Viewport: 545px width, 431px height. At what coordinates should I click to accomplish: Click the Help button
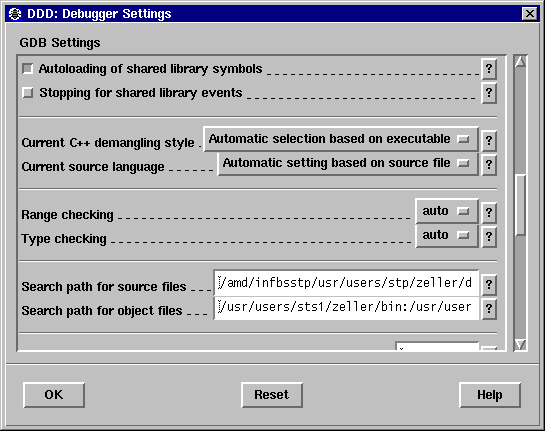490,395
